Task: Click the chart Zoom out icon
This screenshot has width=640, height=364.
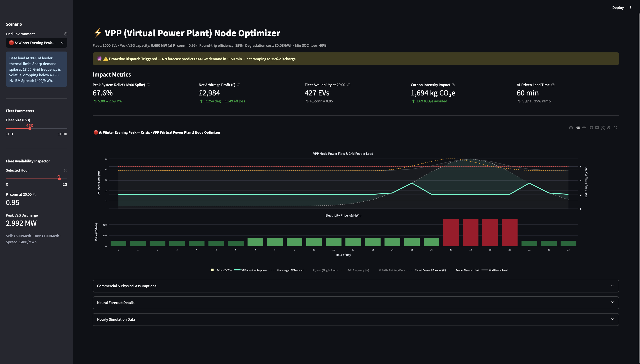Action: click(x=597, y=128)
